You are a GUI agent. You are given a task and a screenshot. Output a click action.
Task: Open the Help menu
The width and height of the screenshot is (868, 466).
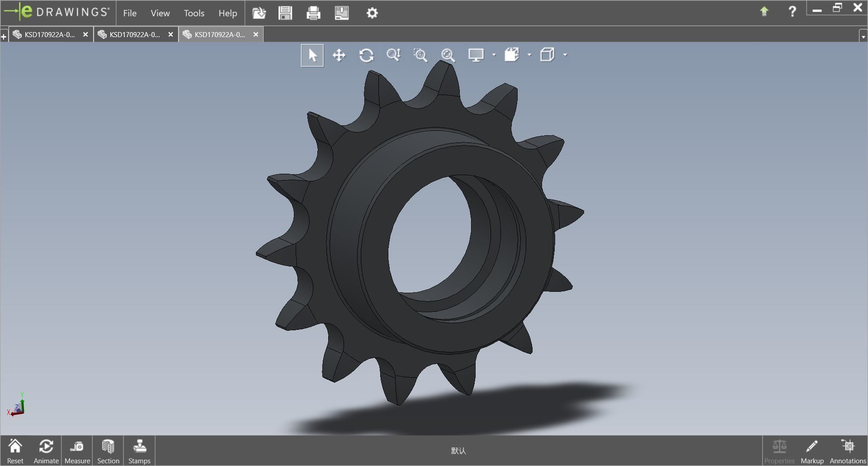(228, 13)
